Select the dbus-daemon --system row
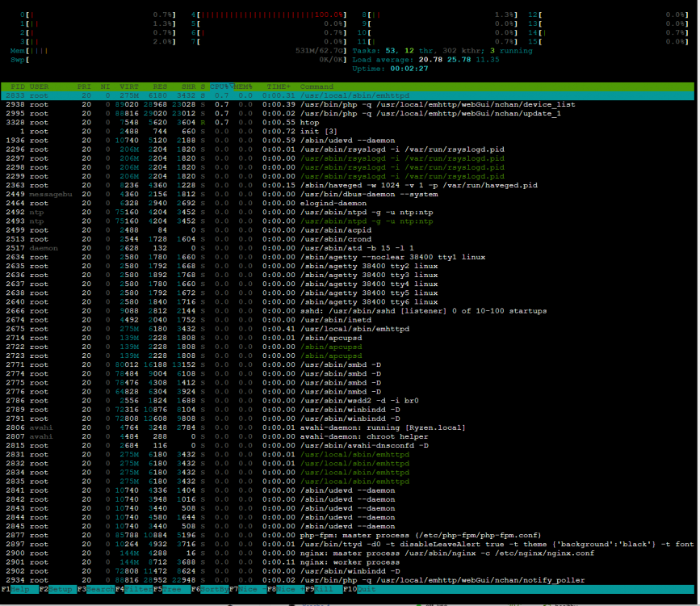 coord(347,195)
